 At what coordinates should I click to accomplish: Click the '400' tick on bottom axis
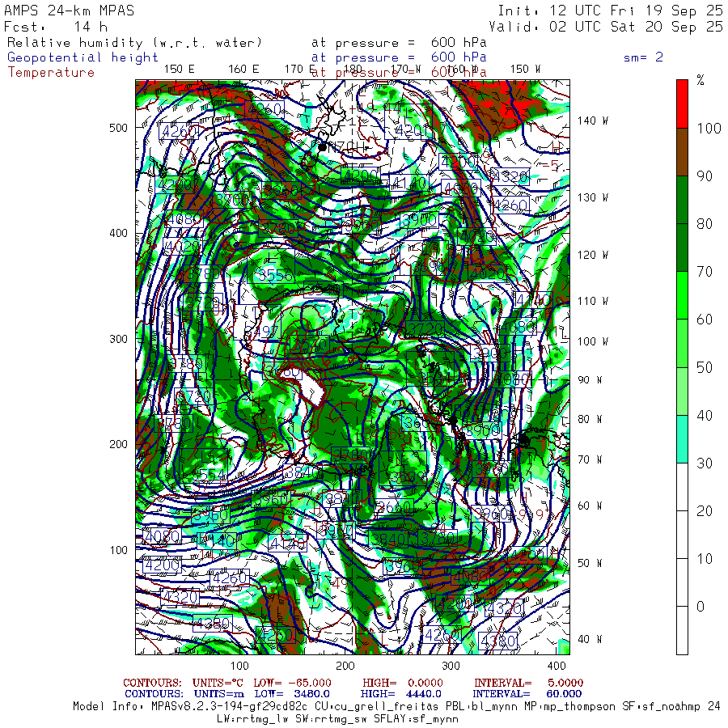pyautogui.click(x=557, y=666)
